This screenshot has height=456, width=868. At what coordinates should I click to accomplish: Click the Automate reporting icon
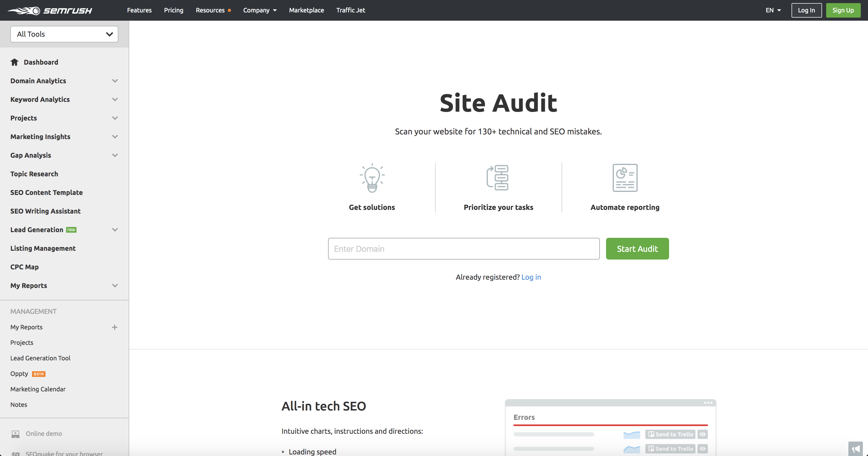[x=625, y=178]
